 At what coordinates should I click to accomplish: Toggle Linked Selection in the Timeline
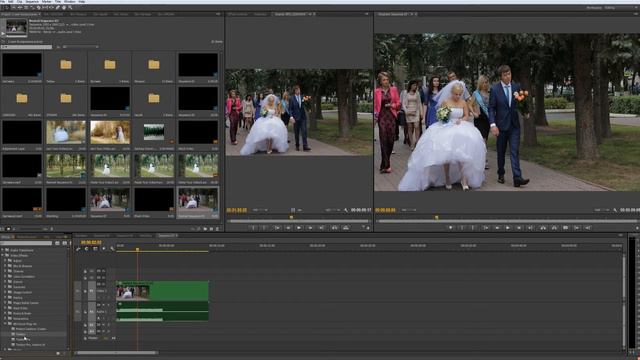(95, 249)
